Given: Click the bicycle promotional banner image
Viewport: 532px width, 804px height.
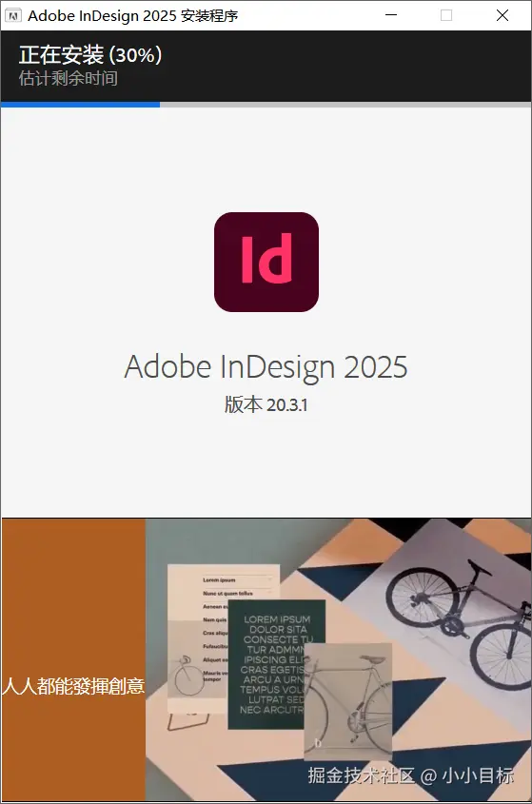Looking at the screenshot, I should pos(338,659).
